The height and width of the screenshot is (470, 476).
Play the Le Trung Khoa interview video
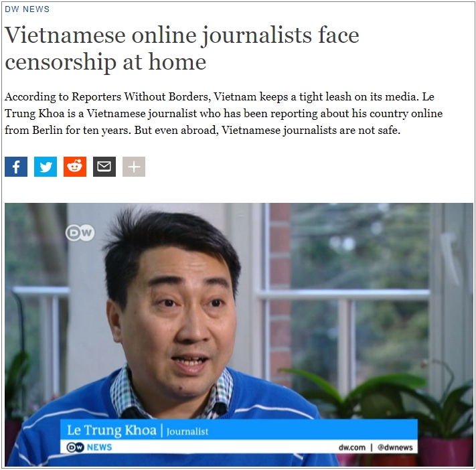239,335
